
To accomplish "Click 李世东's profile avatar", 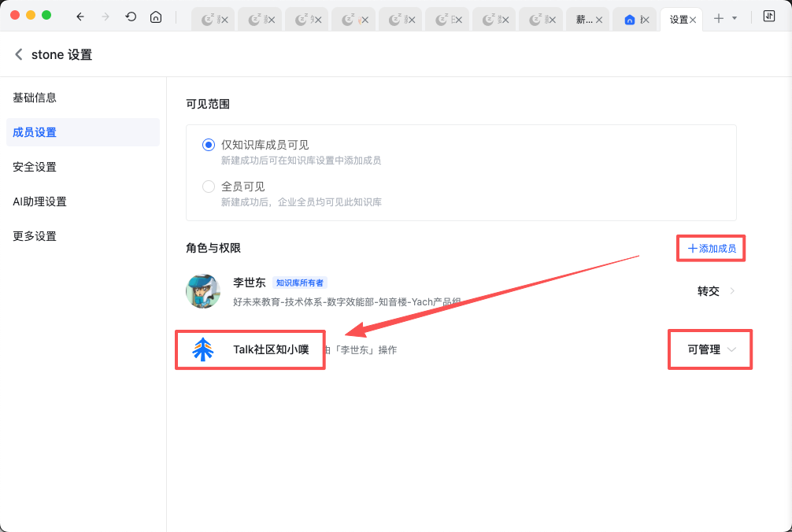I will (x=203, y=291).
